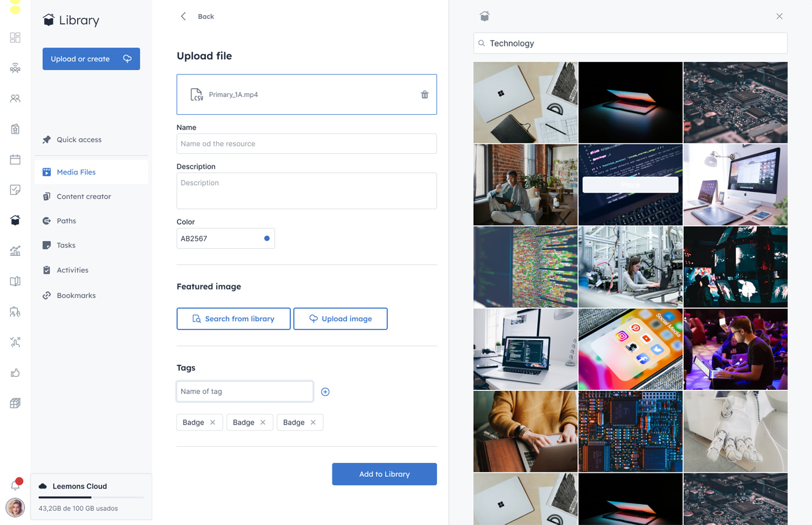Viewport: 812px width, 525px height.
Task: Select the blurred colorful code screen image
Action: click(525, 267)
